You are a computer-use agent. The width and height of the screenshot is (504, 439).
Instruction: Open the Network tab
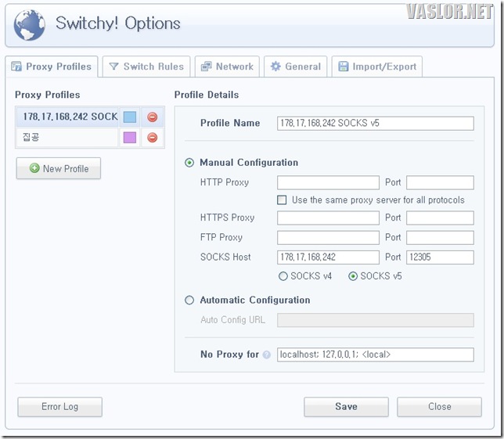[227, 67]
